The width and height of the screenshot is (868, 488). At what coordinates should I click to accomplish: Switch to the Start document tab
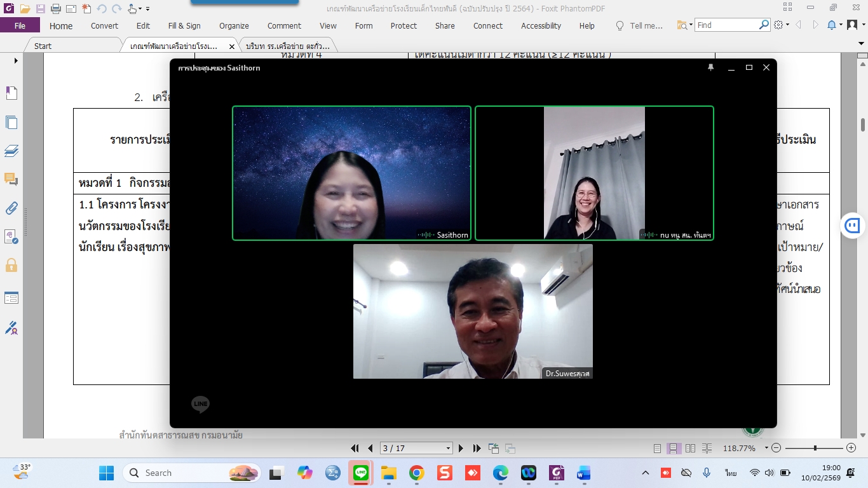tap(43, 46)
